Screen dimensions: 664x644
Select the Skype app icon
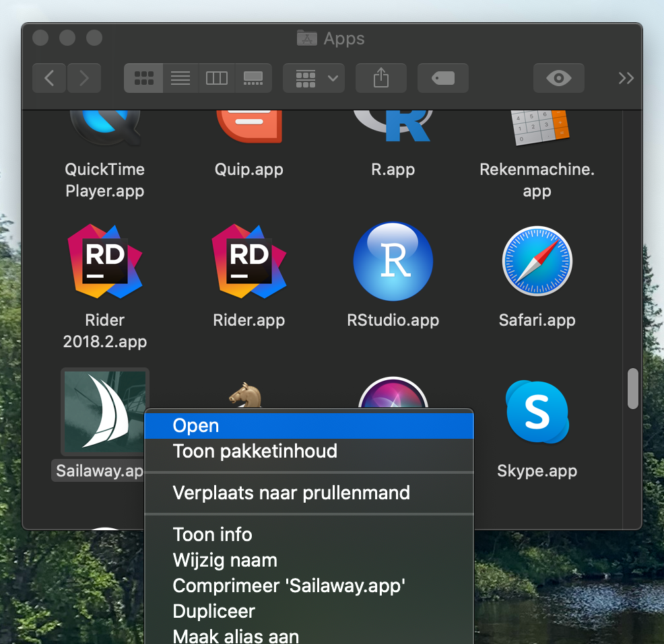[x=537, y=412]
